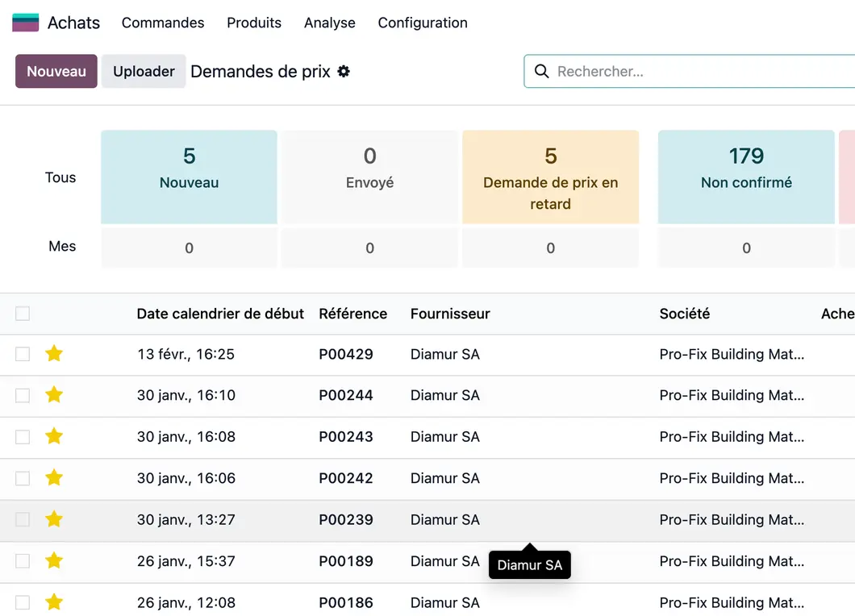The width and height of the screenshot is (855, 616).
Task: Open the Produits menu
Action: pyautogui.click(x=254, y=23)
